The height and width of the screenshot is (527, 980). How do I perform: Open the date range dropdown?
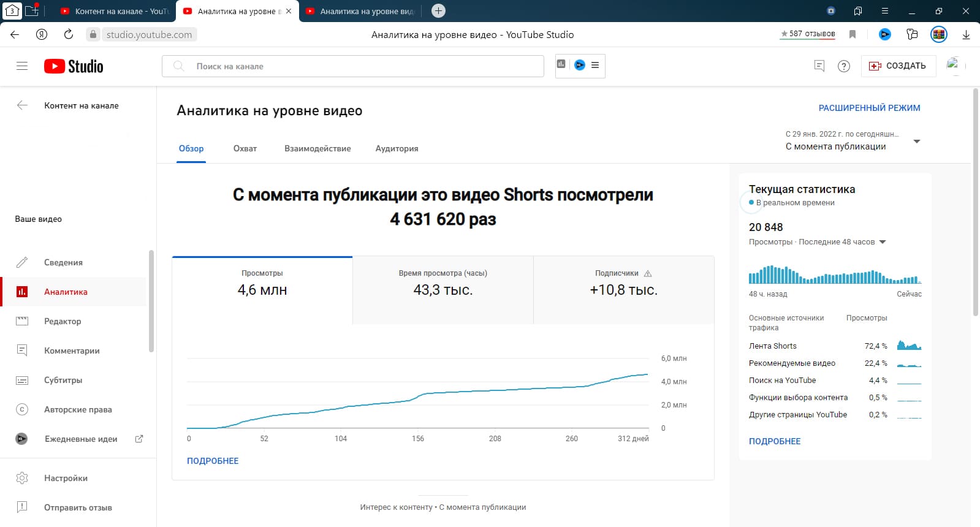(x=916, y=142)
